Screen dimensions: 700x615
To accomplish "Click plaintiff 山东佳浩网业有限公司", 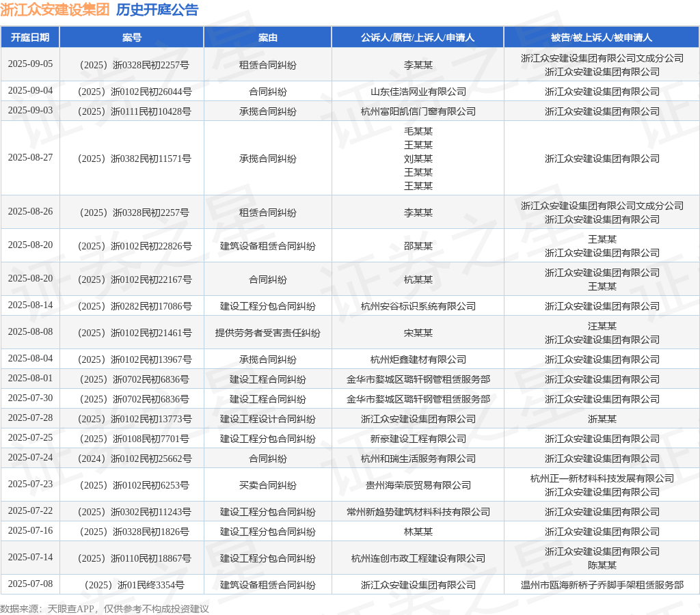I will tap(418, 92).
